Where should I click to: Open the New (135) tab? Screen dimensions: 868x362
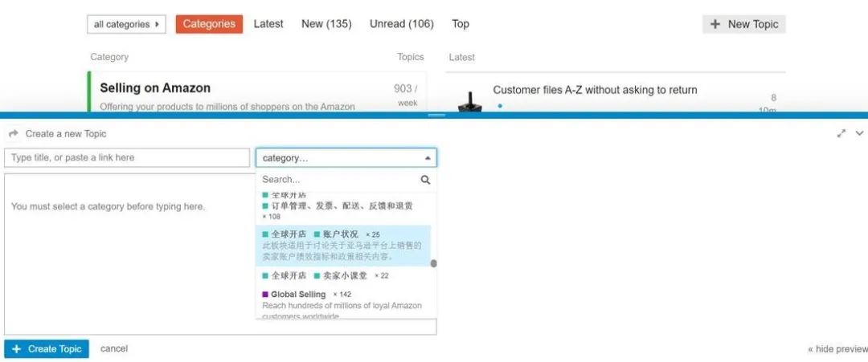tap(326, 24)
